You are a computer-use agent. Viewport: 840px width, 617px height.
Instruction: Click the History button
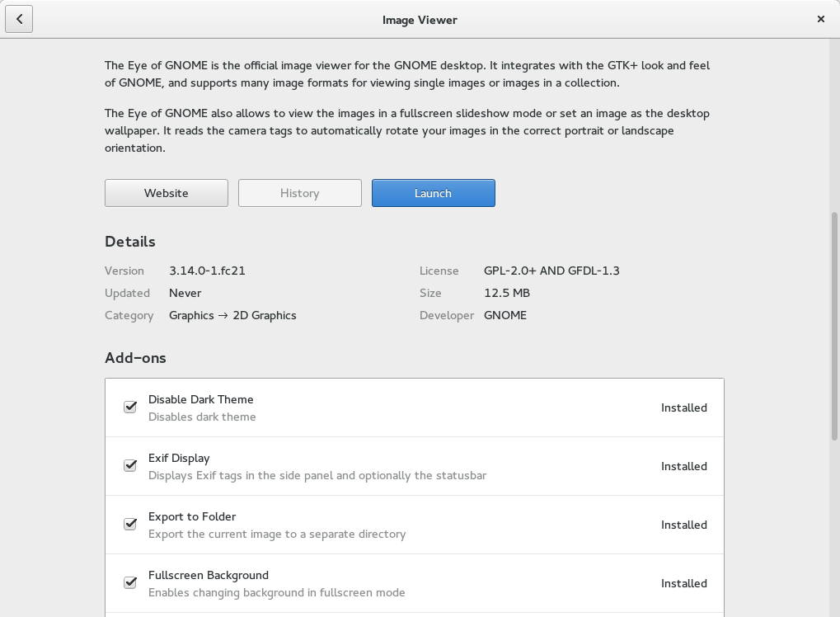(x=299, y=193)
